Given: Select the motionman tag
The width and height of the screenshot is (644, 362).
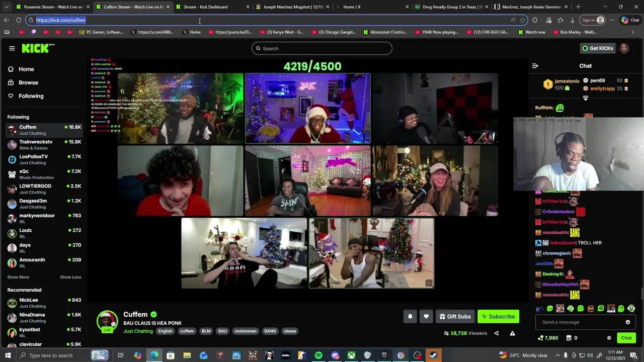Looking at the screenshot, I should (246, 331).
